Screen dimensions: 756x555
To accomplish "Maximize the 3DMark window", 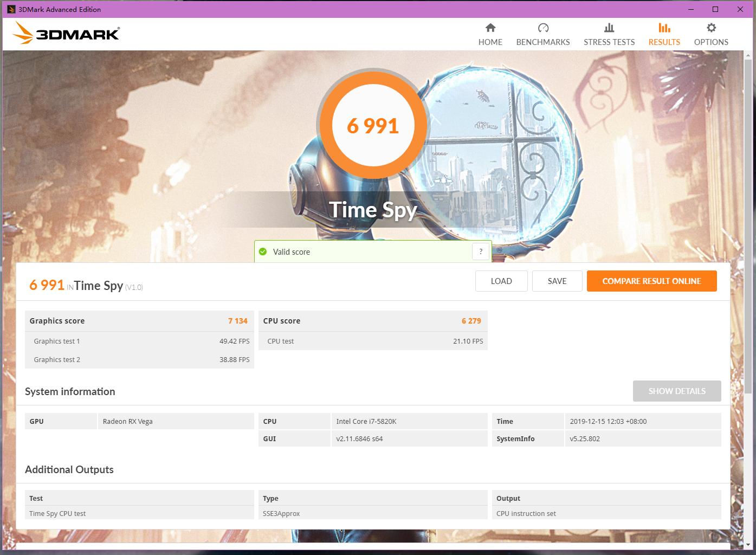I will 715,9.
